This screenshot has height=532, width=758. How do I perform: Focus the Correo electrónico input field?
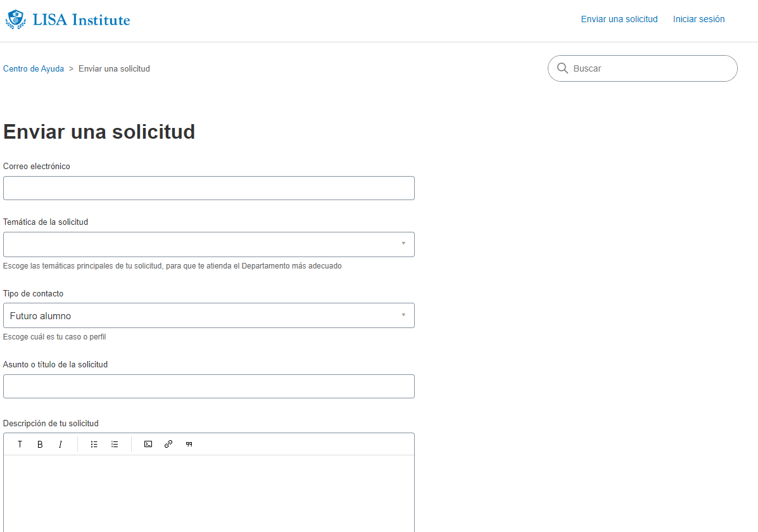(x=209, y=188)
